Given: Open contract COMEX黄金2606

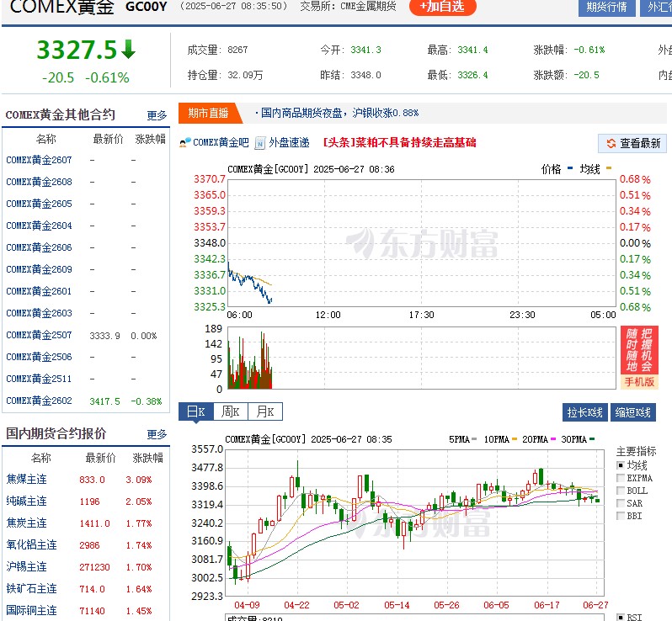Looking at the screenshot, I should tap(39, 247).
